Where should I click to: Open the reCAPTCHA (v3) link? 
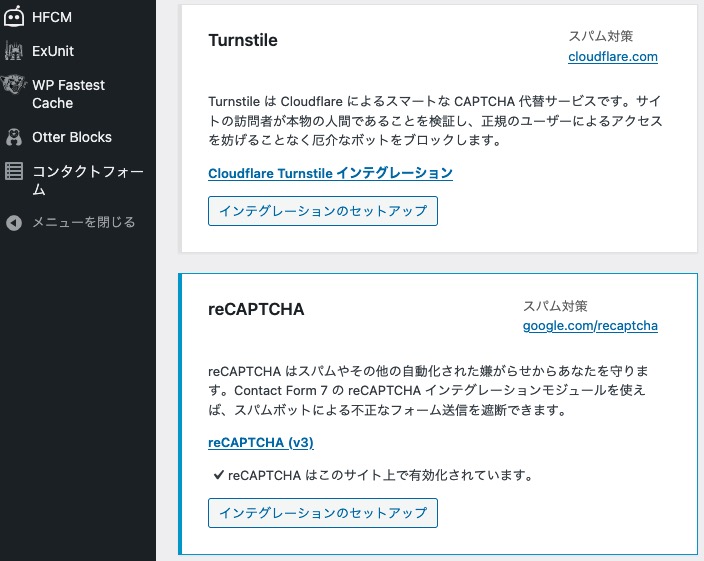click(x=261, y=442)
